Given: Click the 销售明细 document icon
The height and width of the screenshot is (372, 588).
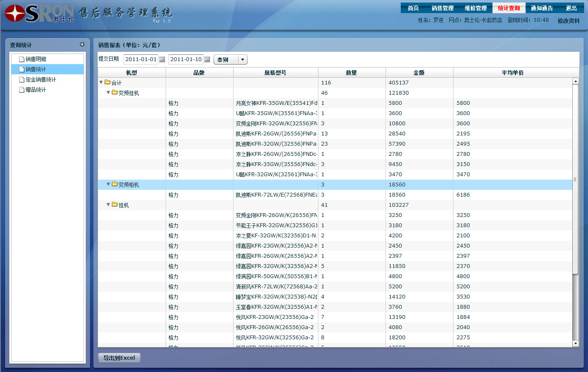Looking at the screenshot, I should pyautogui.click(x=22, y=59).
